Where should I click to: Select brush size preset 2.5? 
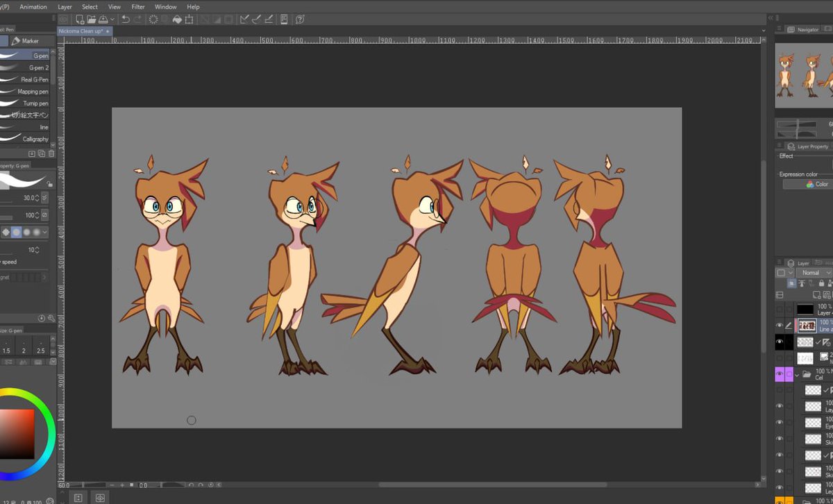pyautogui.click(x=40, y=347)
